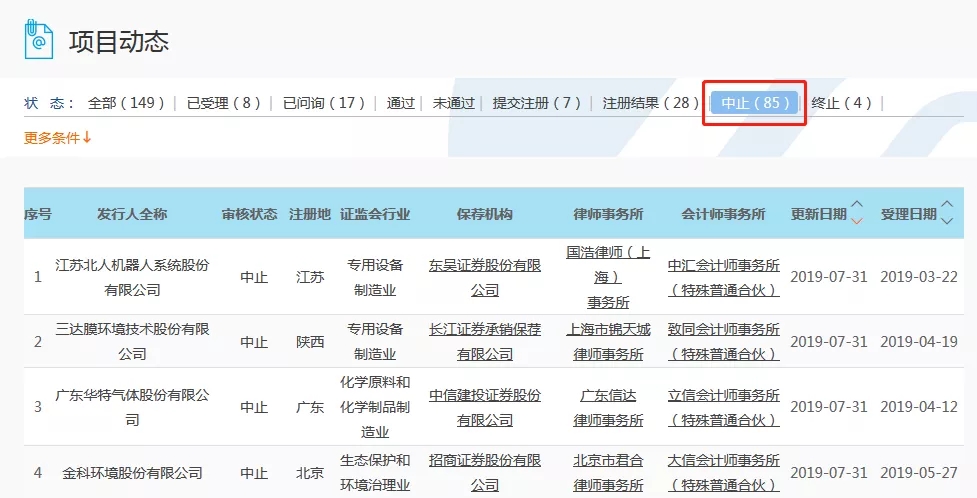Select the 提交注册 (7) status filter

[536, 103]
